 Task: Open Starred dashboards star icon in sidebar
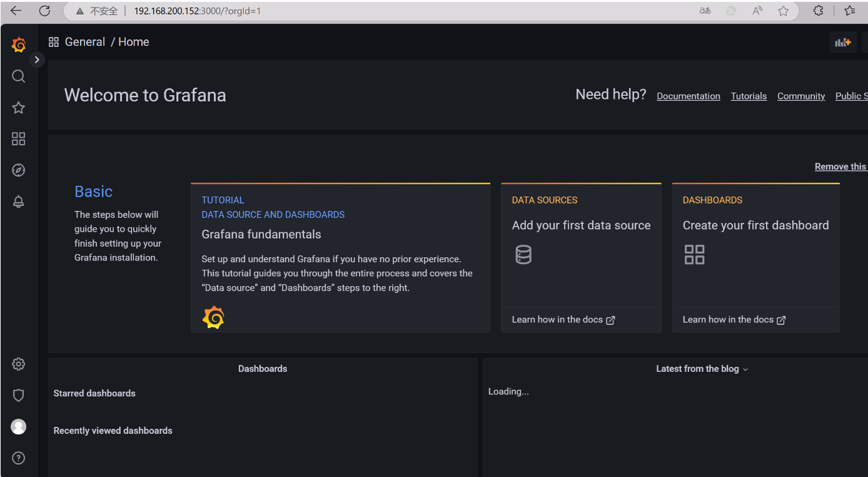click(19, 108)
